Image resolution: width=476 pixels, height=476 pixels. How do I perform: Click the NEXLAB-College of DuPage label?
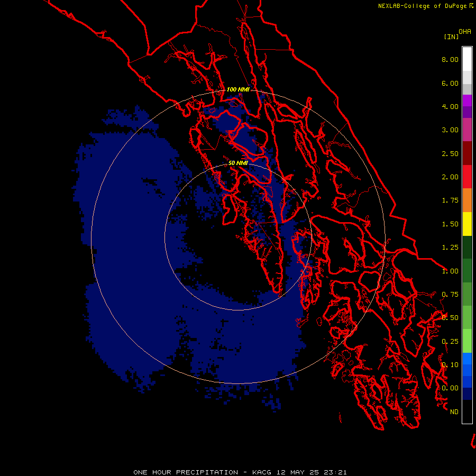coord(422,6)
